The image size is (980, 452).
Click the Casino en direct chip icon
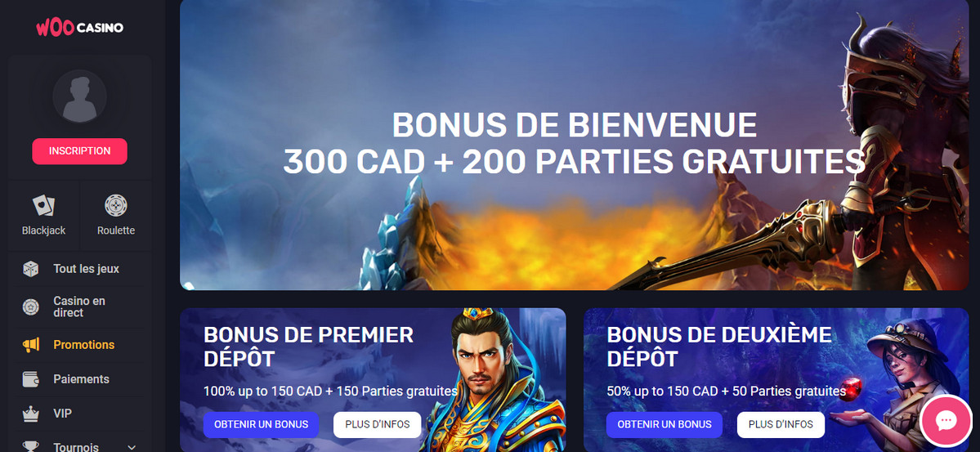[30, 307]
